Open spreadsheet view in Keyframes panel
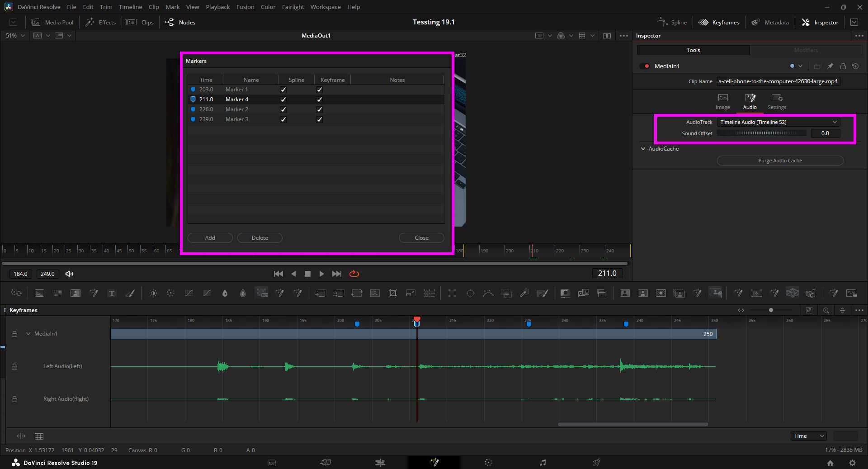 pos(39,436)
